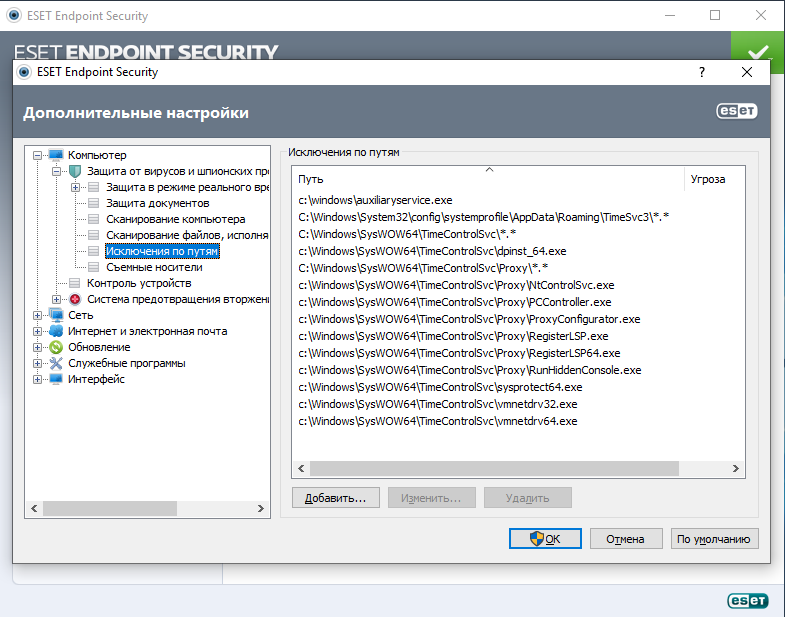Expand the real-time protection node
785x617 pixels.
75,187
